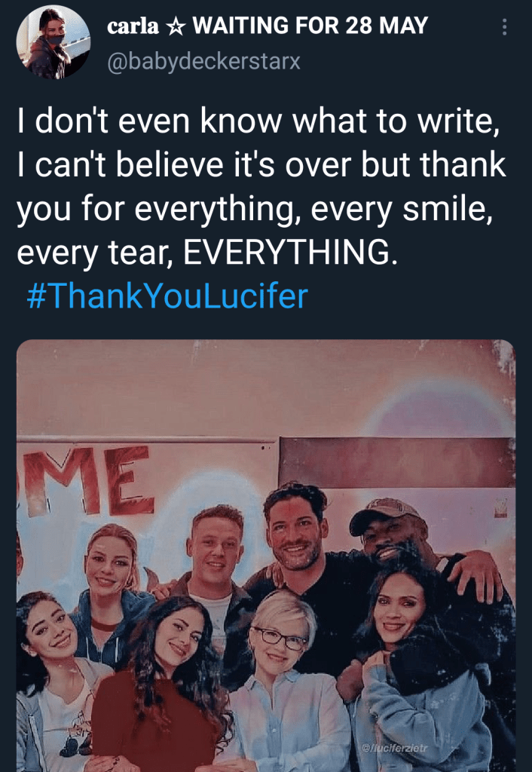Viewport: 532px width, 772px height.
Task: Tap the "WAITING FOR 28 MAY" name text
Action: pyautogui.click(x=310, y=26)
